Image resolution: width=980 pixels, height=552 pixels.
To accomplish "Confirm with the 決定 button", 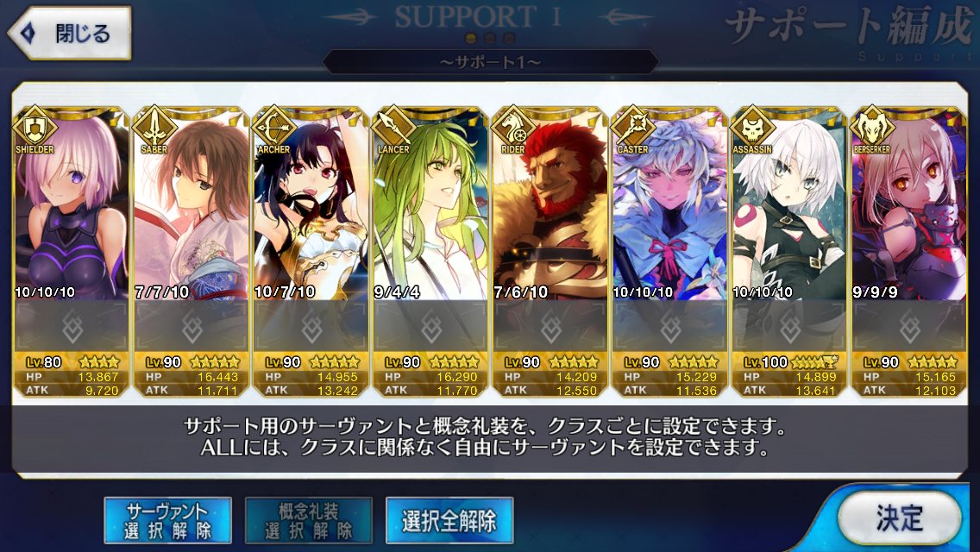I will point(900,517).
